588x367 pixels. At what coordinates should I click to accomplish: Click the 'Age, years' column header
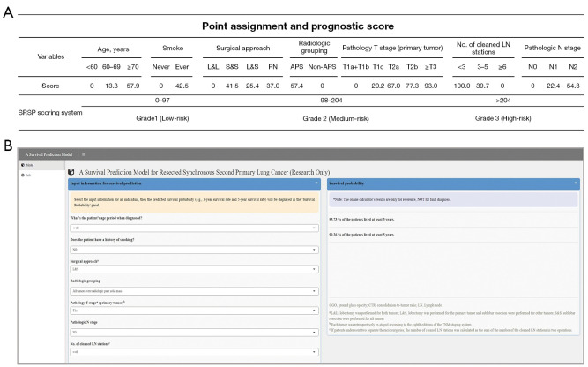(x=113, y=49)
